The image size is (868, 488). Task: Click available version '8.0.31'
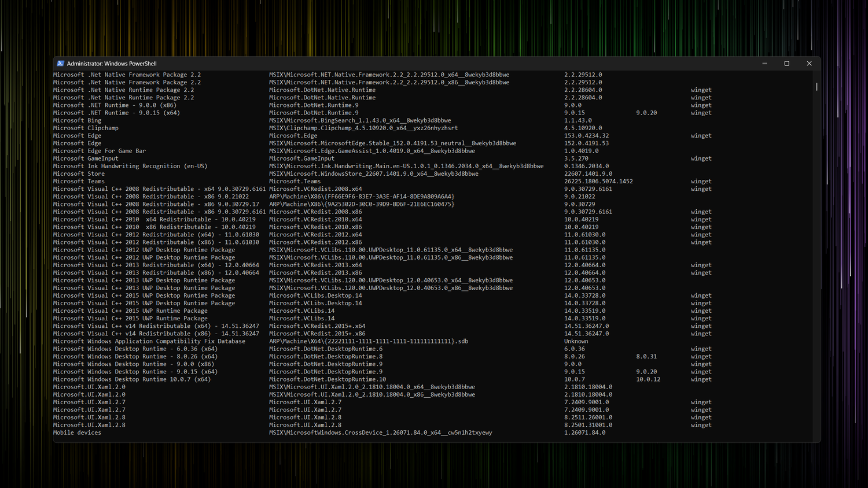[646, 357]
